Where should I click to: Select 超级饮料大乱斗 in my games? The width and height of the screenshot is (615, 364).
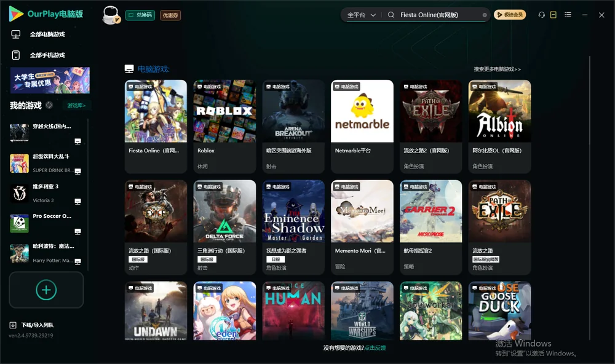coord(46,164)
